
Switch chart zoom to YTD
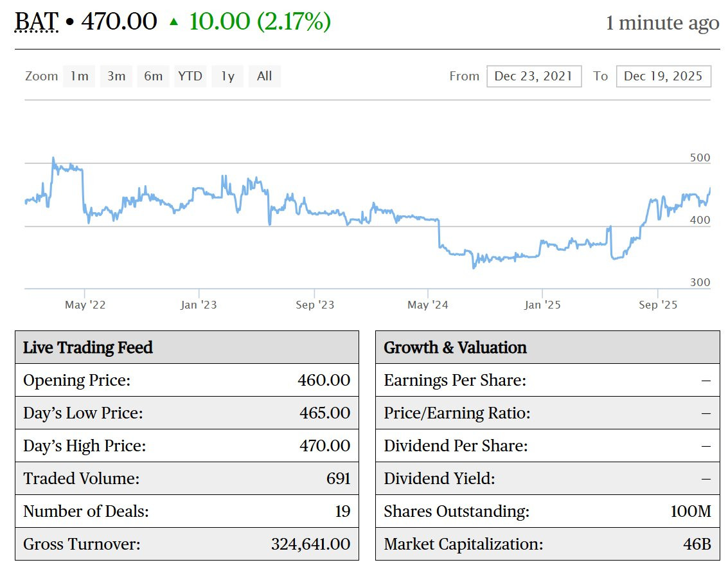point(190,76)
